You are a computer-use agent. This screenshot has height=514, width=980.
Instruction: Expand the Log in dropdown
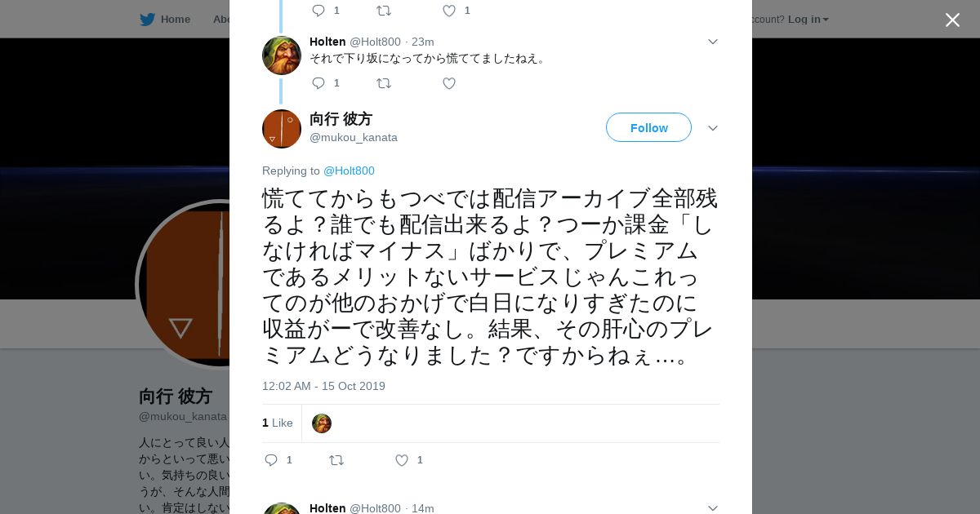[808, 20]
